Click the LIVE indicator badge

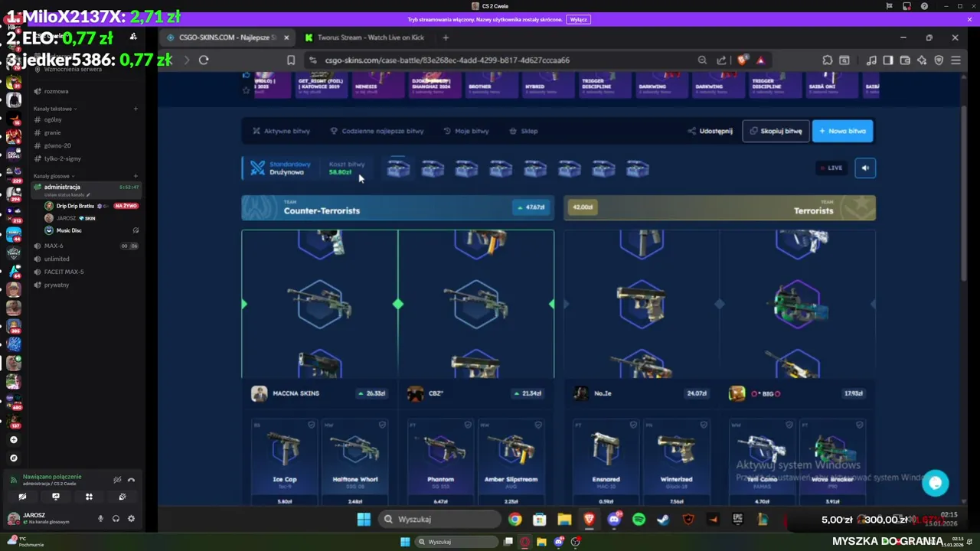pos(831,168)
